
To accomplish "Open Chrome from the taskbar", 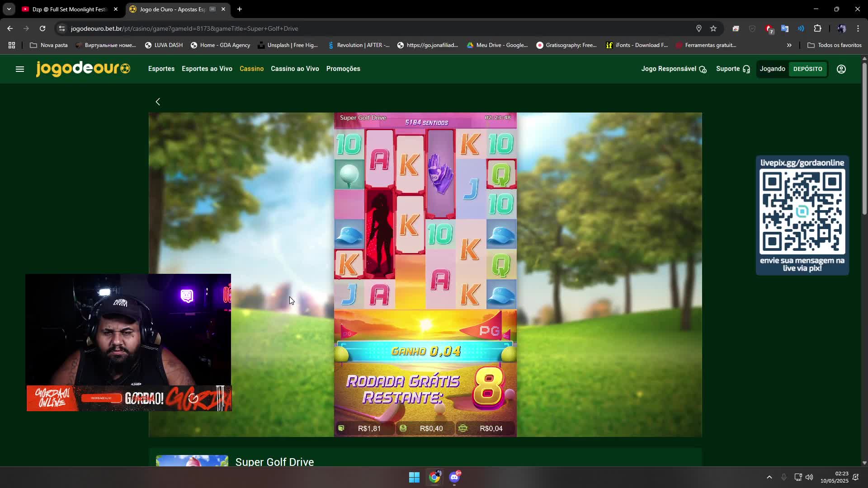I will (x=434, y=477).
